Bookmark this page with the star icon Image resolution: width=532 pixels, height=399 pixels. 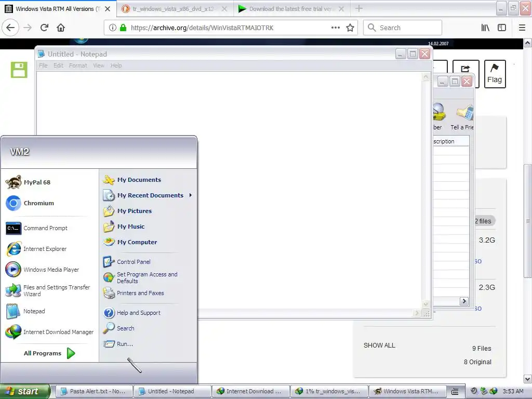point(350,28)
